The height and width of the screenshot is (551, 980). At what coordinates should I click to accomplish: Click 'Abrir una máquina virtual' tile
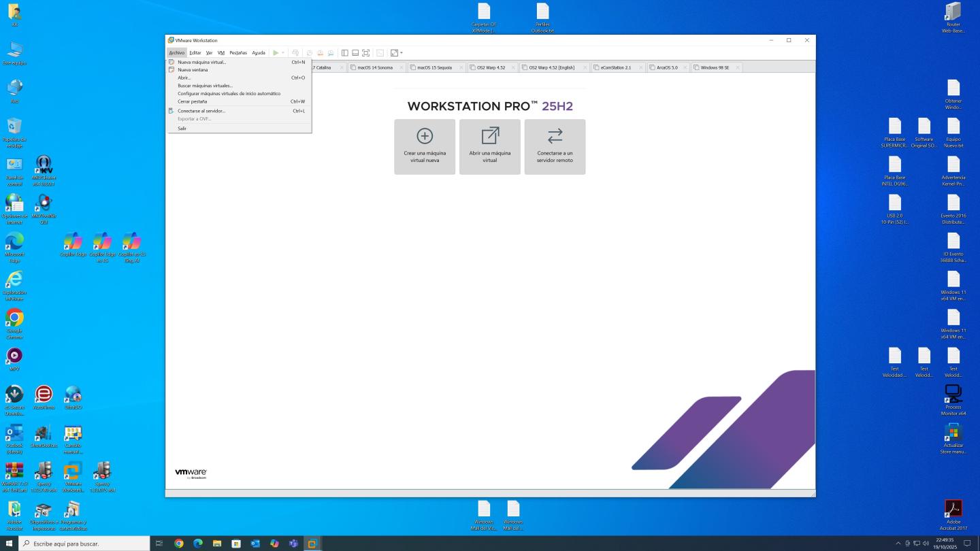490,147
